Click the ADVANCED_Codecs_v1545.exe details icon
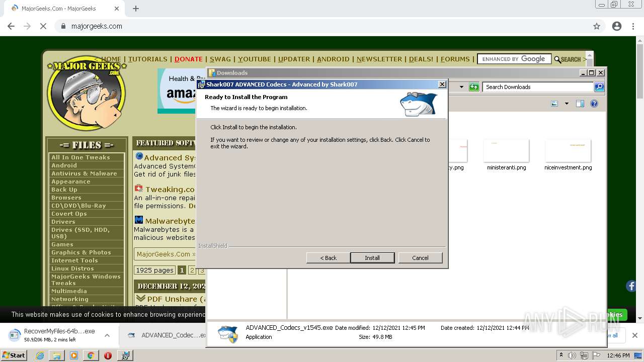The height and width of the screenshot is (362, 644). point(228,334)
